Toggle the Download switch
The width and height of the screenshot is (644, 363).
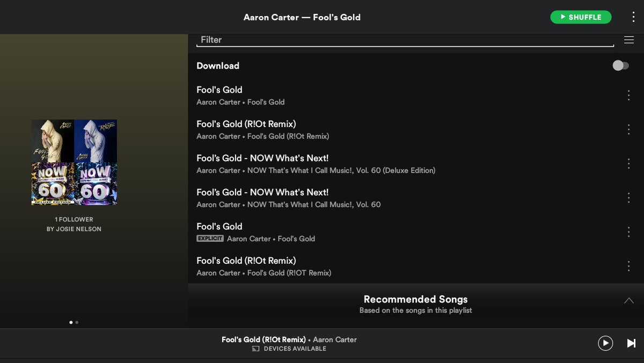(x=620, y=65)
